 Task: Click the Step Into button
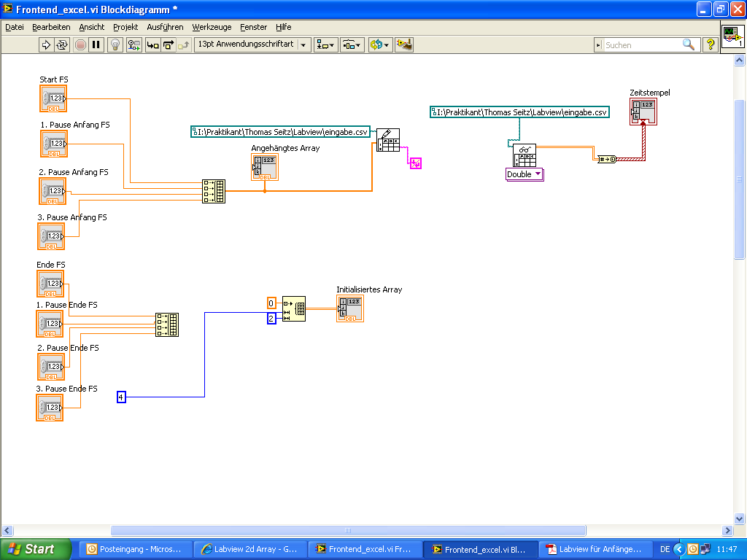point(152,44)
